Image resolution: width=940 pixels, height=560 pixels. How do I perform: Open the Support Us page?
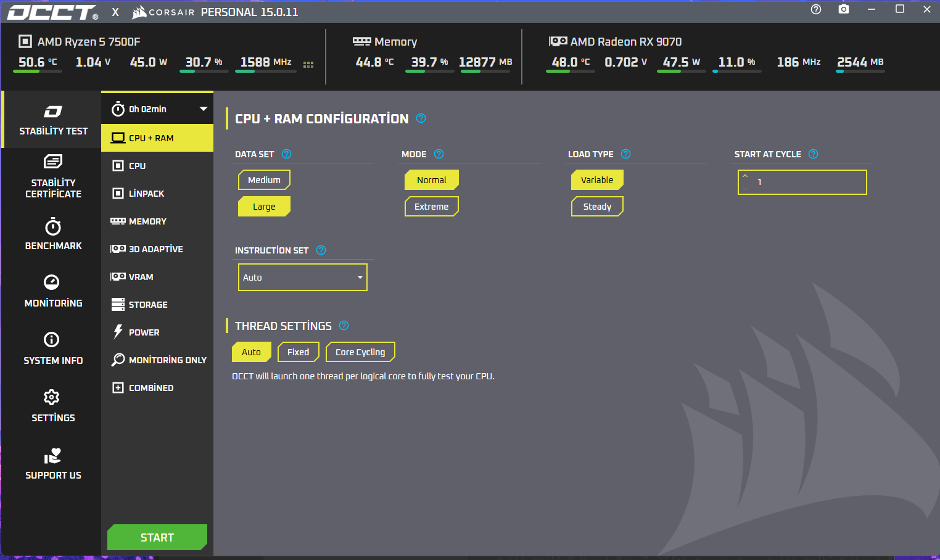[53, 464]
